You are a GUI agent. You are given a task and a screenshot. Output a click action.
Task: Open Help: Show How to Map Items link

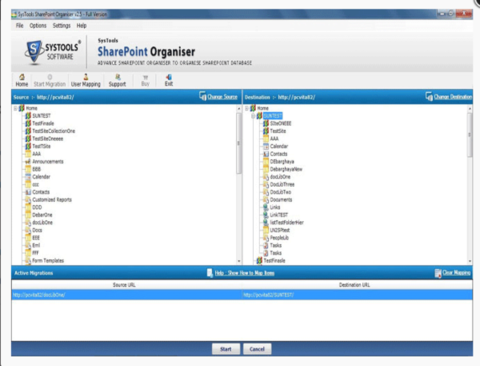pos(244,273)
